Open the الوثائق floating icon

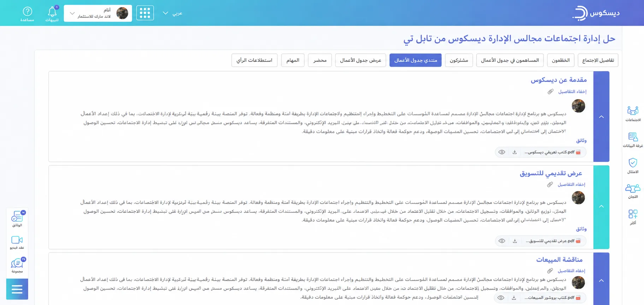point(17,218)
